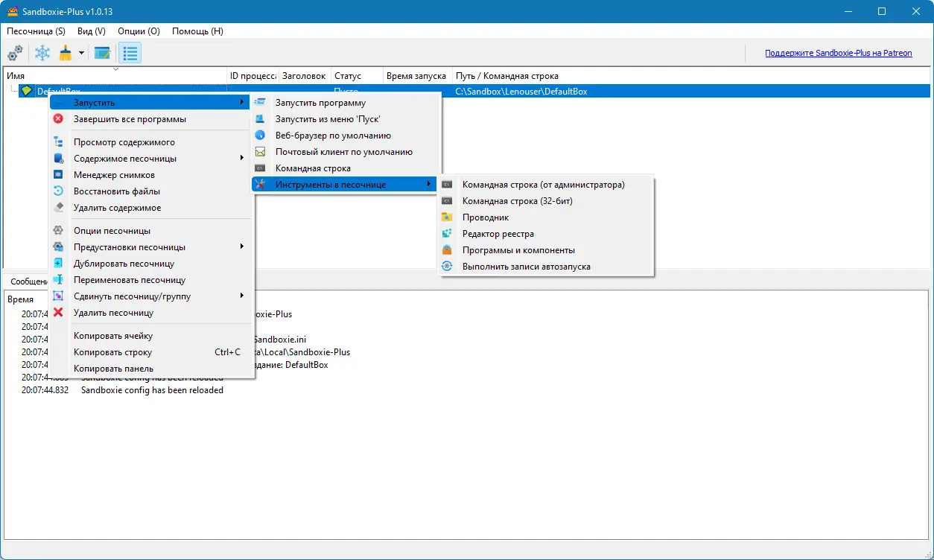The image size is (934, 560).
Task: Click the snapshot manager 'Менеджер снимков' icon
Action: (x=57, y=174)
